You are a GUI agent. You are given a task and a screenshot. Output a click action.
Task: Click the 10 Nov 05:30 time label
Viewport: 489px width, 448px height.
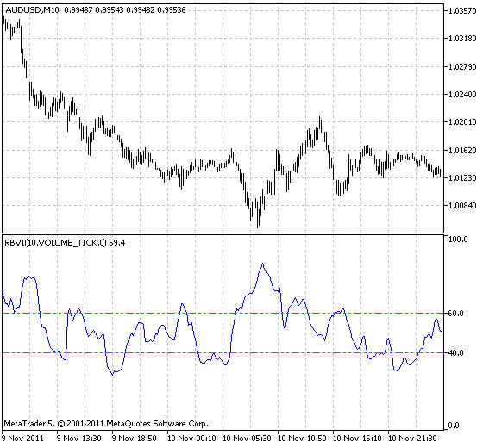coord(247,438)
